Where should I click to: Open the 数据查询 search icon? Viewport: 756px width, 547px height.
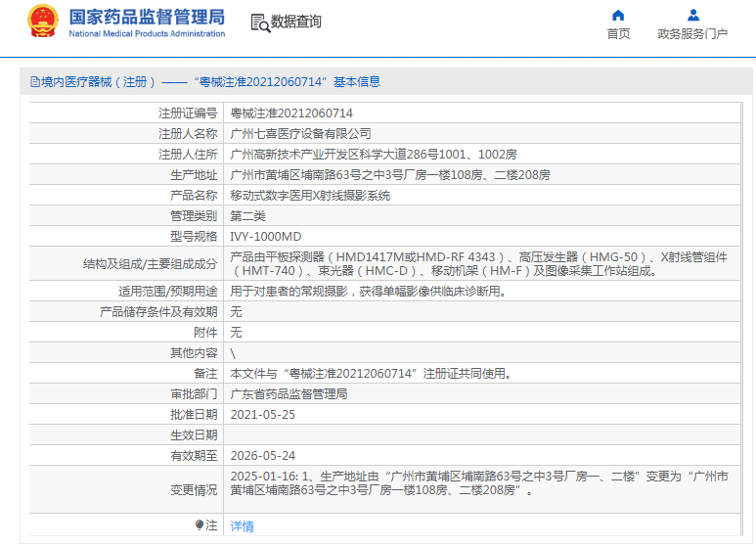[x=260, y=23]
